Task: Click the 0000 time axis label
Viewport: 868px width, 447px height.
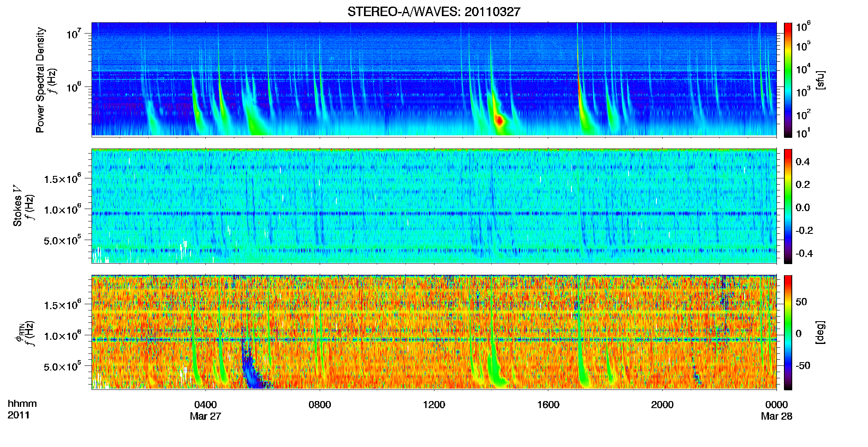Action: (x=776, y=405)
